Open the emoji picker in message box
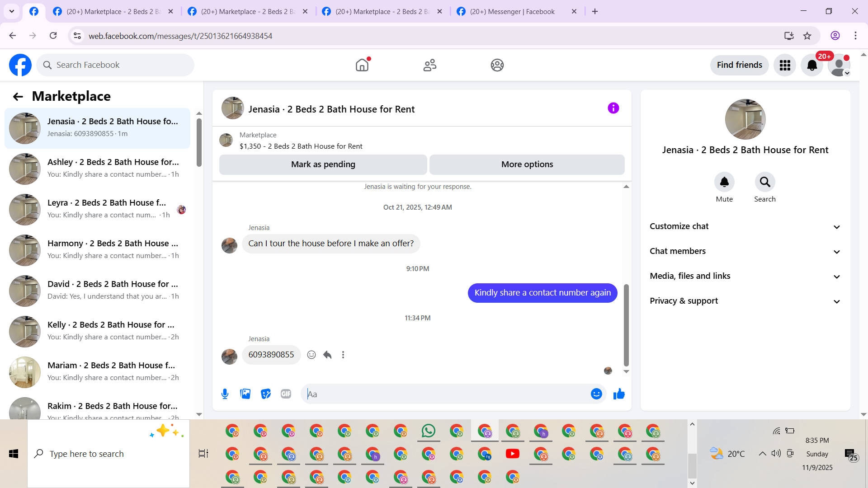 (x=596, y=394)
